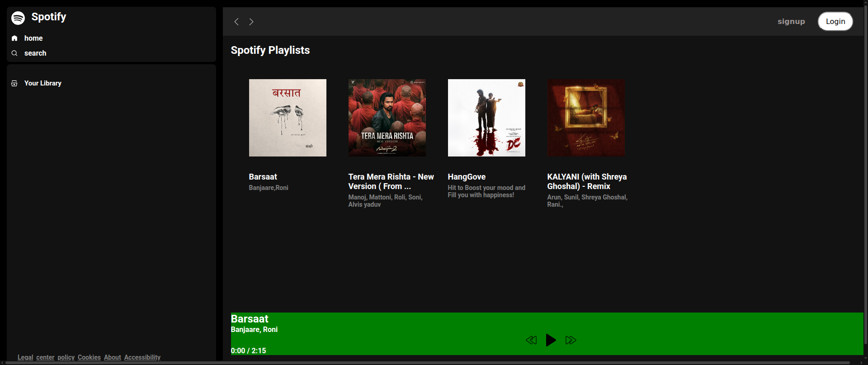Click the vertical page scrollbar
Viewport: 868px width, 365px height.
865,174
